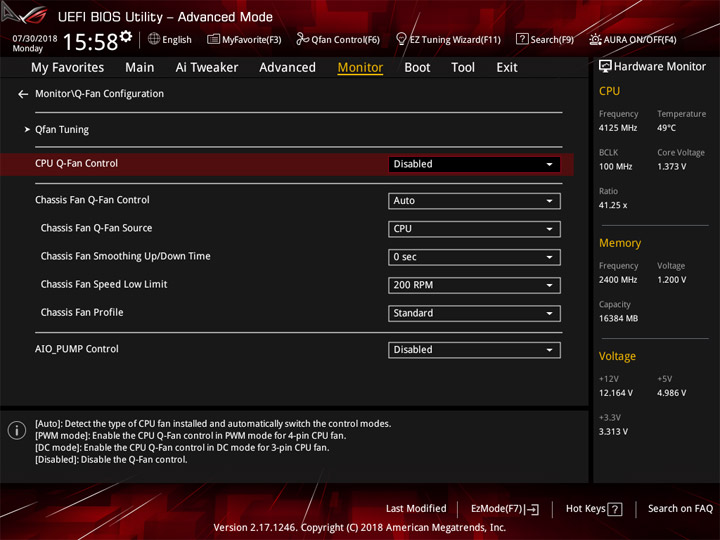The height and width of the screenshot is (540, 720).
Task: Click the Hot Keys question mark icon
Action: (614, 509)
